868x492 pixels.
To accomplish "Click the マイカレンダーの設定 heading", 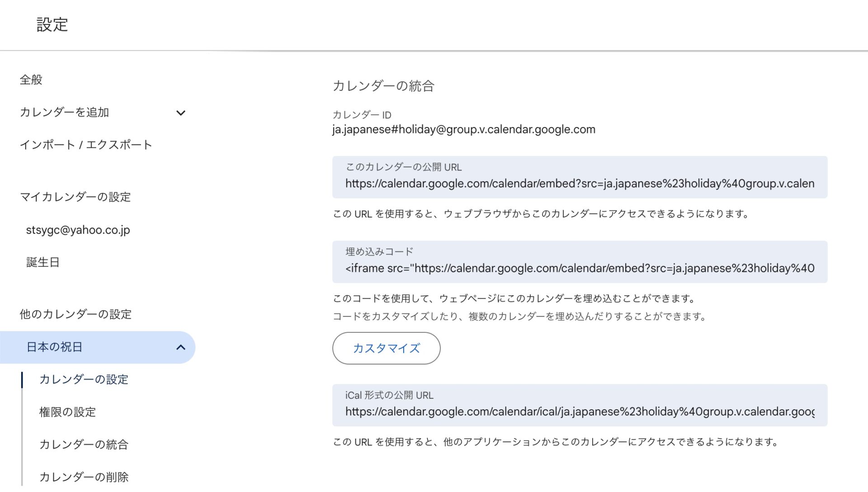I will [75, 197].
